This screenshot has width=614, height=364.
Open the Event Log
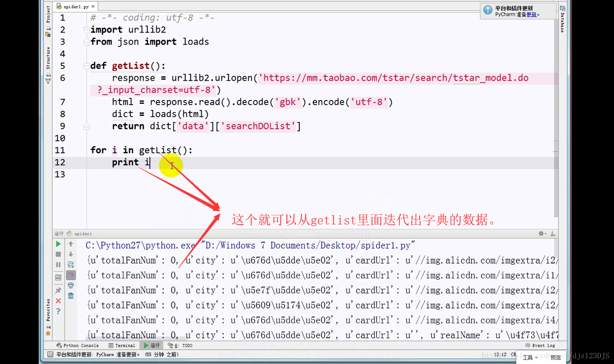point(540,345)
